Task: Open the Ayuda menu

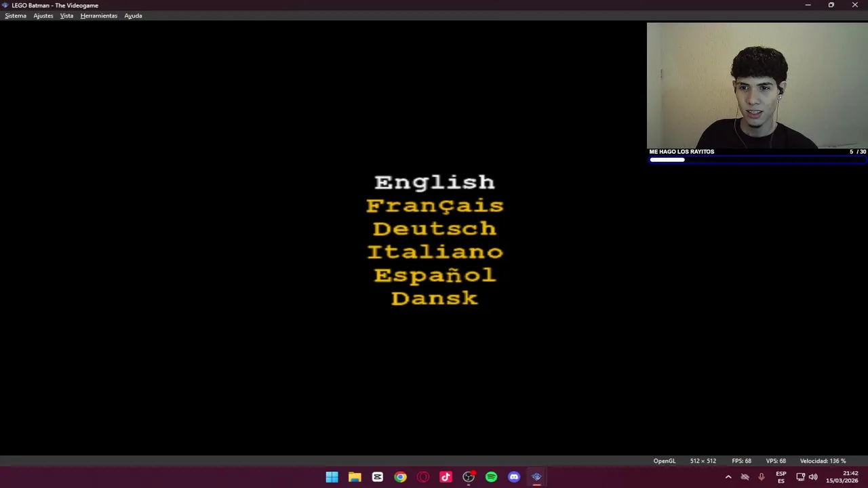Action: tap(133, 16)
